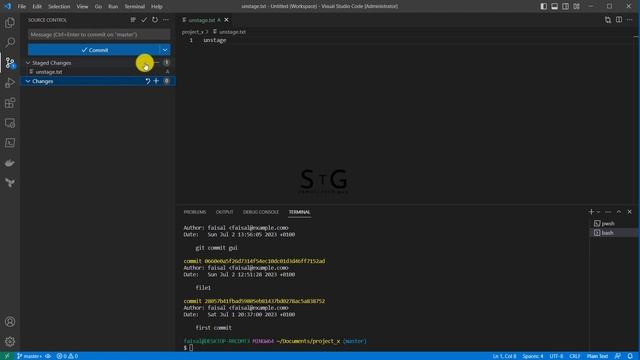Switch to the Output tab

(224, 212)
